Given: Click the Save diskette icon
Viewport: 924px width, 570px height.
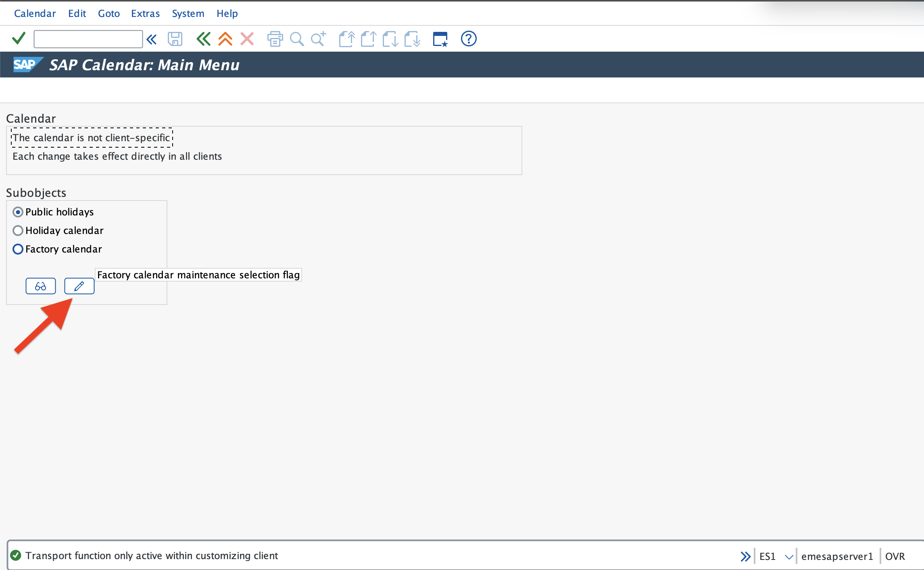Looking at the screenshot, I should click(x=175, y=39).
